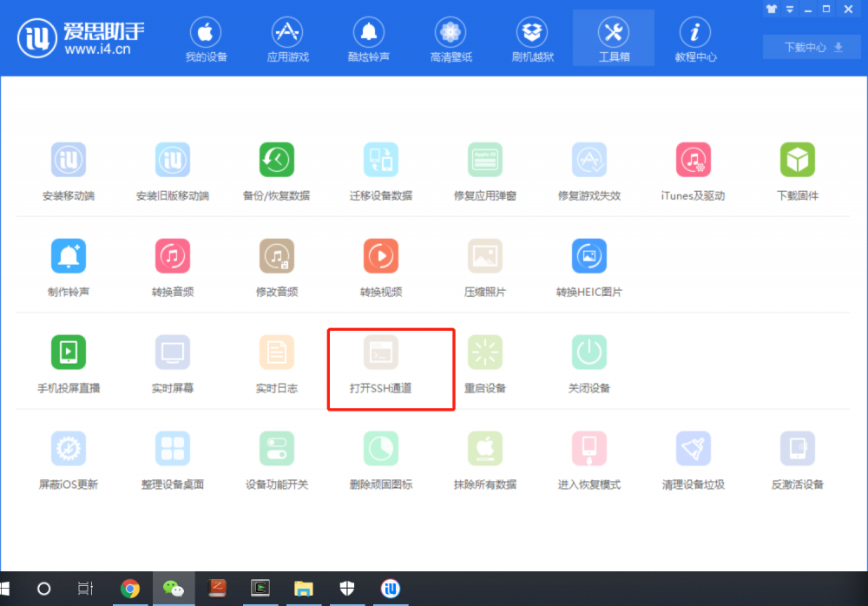
Task: Click the 关闭设备 power off icon
Action: (589, 352)
